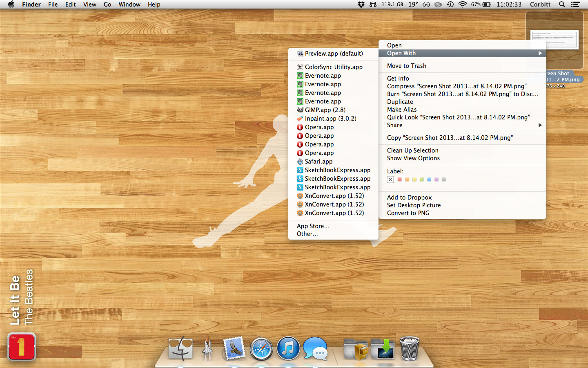Launch Launchpad rocket icon in Dock
The height and width of the screenshot is (368, 588).
tap(207, 349)
